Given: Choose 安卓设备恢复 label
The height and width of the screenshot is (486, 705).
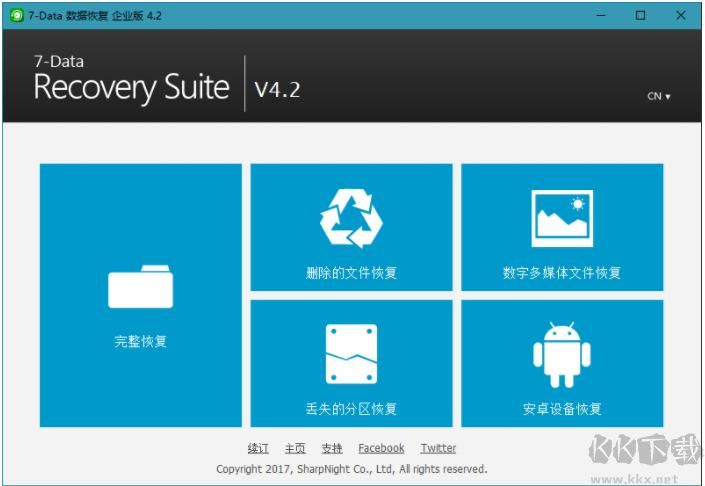Looking at the screenshot, I should coord(562,409).
